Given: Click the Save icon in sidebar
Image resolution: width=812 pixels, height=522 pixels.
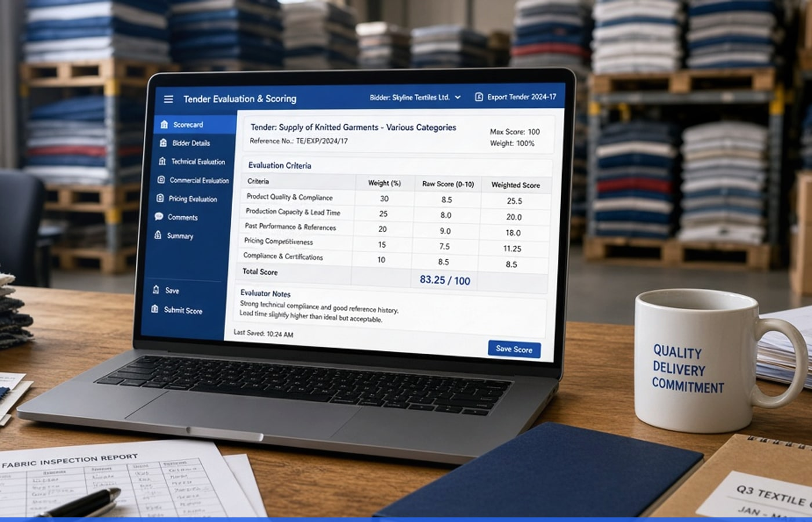Looking at the screenshot, I should (x=155, y=289).
